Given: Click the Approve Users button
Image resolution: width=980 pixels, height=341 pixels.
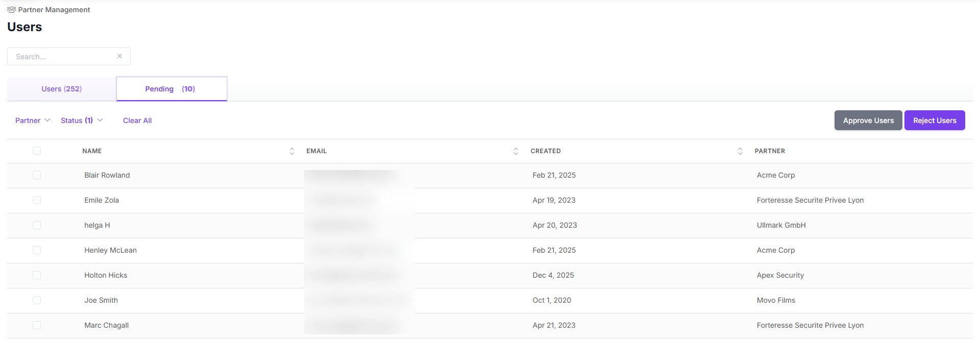Looking at the screenshot, I should (x=868, y=120).
